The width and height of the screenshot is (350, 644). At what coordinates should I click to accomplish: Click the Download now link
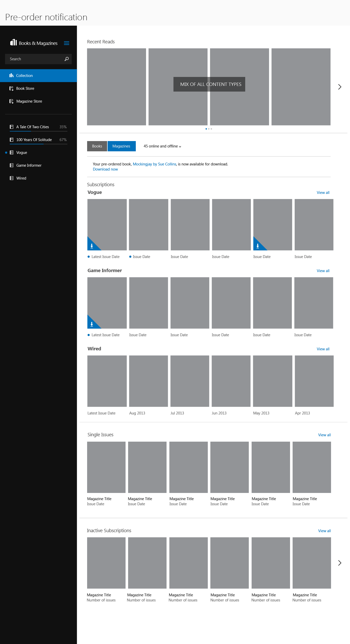(x=105, y=169)
